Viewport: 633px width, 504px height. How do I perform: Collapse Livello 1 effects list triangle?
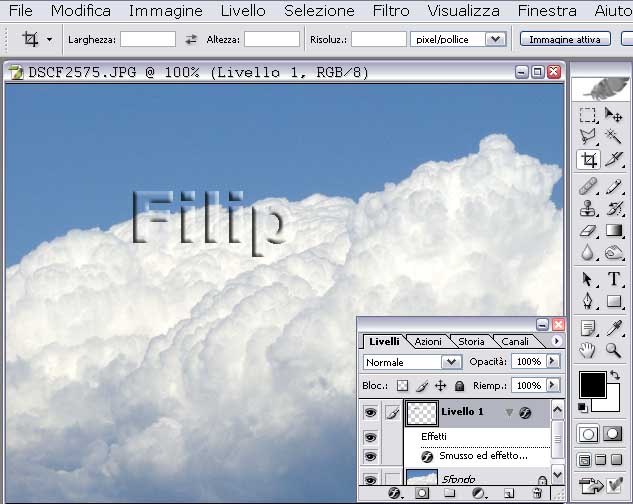508,413
